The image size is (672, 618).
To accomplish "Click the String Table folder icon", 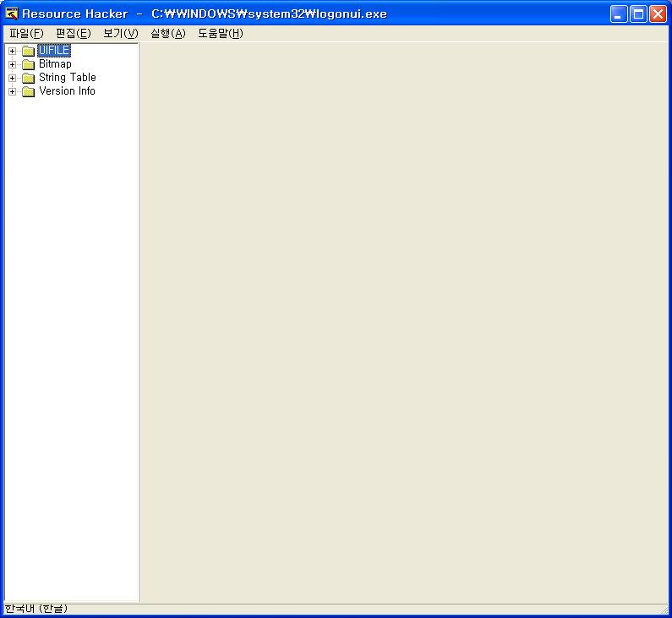I will [28, 79].
